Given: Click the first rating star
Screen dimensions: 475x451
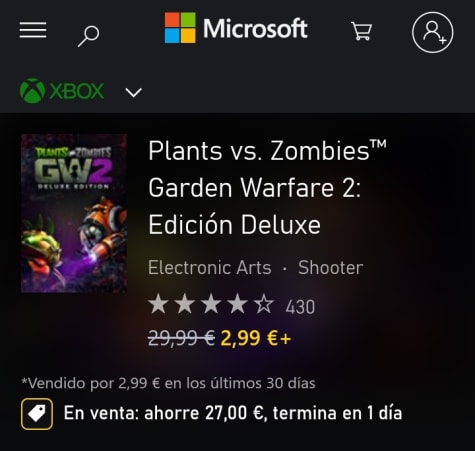Looking at the screenshot, I should pyautogui.click(x=158, y=304).
